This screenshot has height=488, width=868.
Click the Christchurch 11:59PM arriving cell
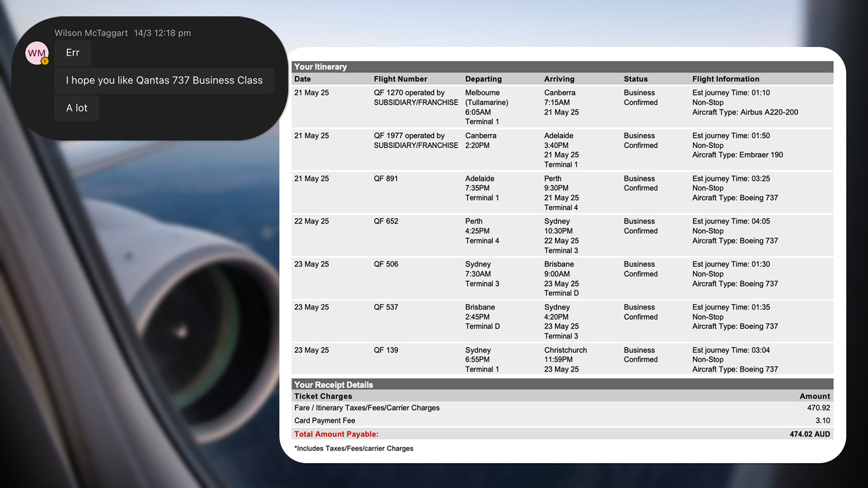coord(565,360)
